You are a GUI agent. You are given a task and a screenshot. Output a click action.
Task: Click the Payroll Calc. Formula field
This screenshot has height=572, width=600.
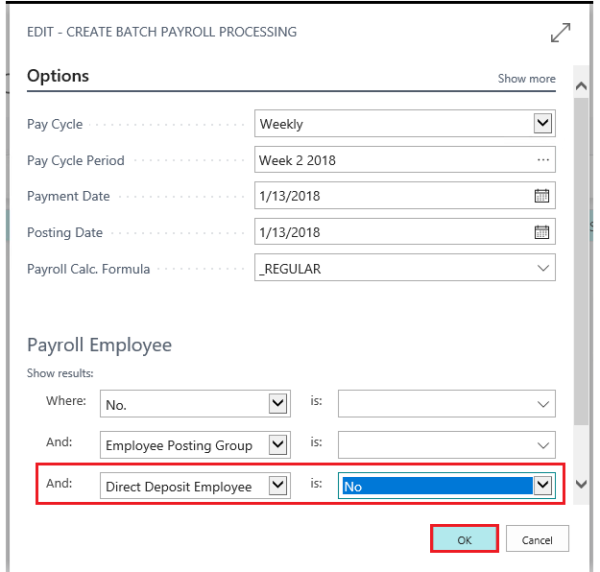405,268
